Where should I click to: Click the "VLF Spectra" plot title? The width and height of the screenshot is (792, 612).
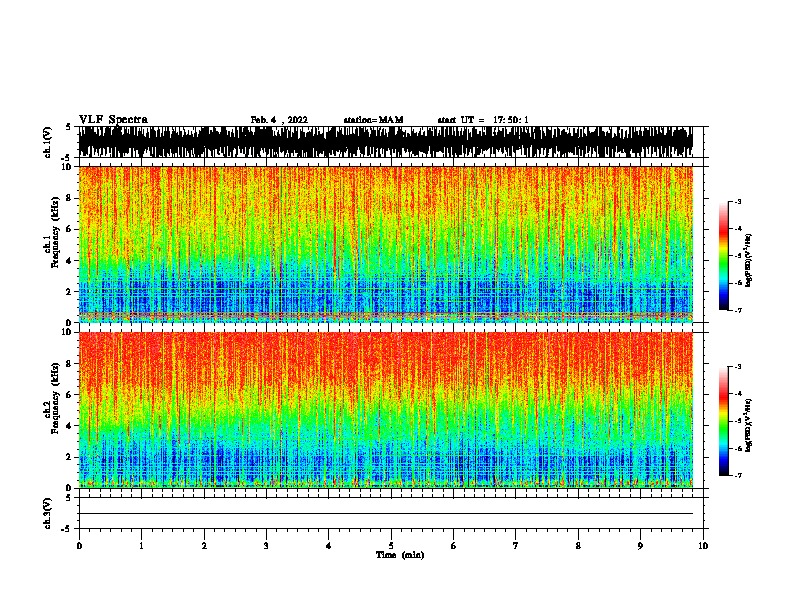click(x=113, y=120)
